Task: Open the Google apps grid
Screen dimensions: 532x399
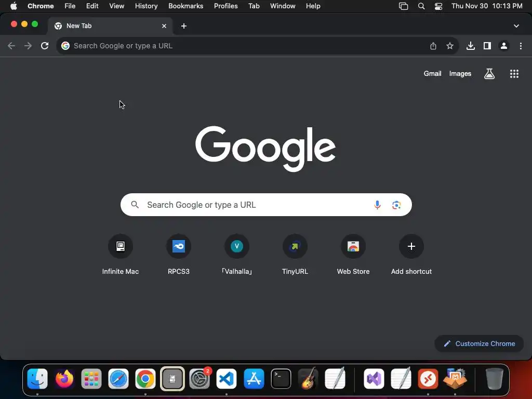Action: (x=514, y=74)
